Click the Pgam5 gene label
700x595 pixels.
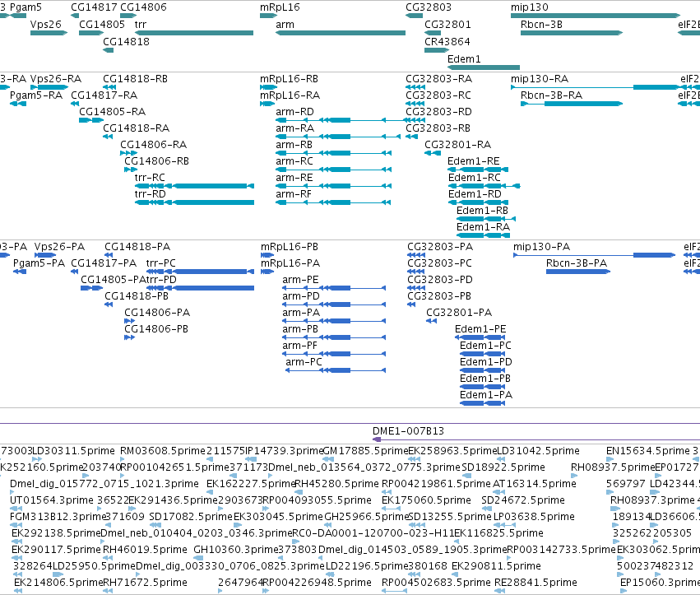25,7
